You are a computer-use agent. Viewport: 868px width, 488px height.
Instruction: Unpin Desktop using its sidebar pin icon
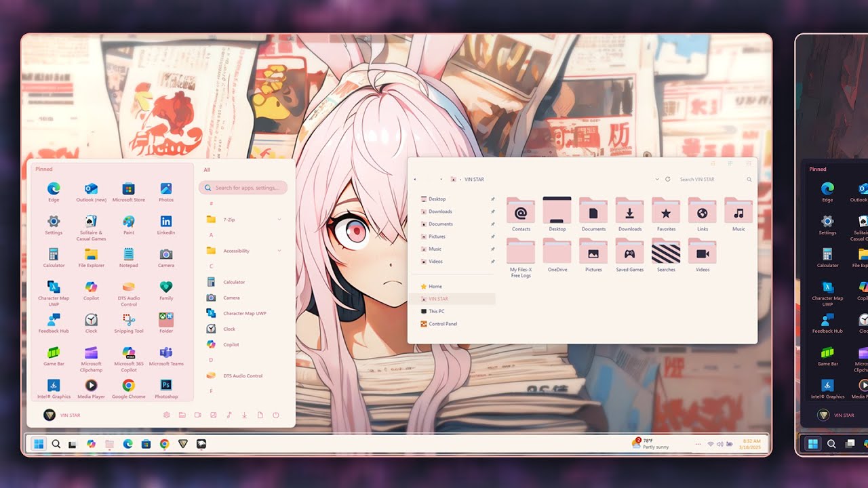click(x=493, y=199)
